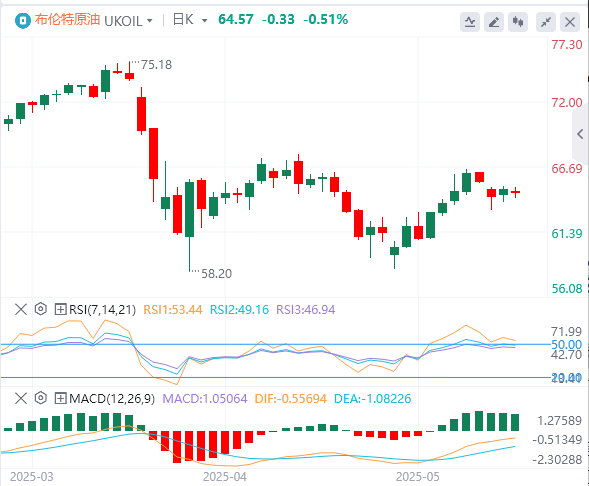
Task: Click the 75.18 high price label
Action: [x=156, y=65]
